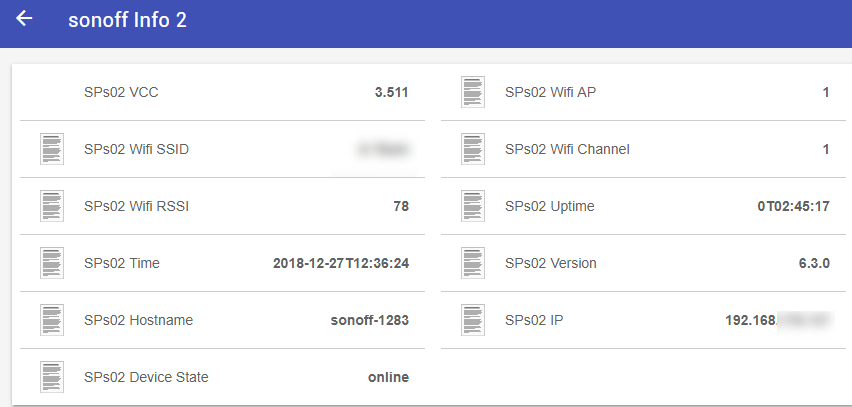Click document icon beside SPs02 Wifi SSID
Screen dimensions: 852x407
[52, 149]
